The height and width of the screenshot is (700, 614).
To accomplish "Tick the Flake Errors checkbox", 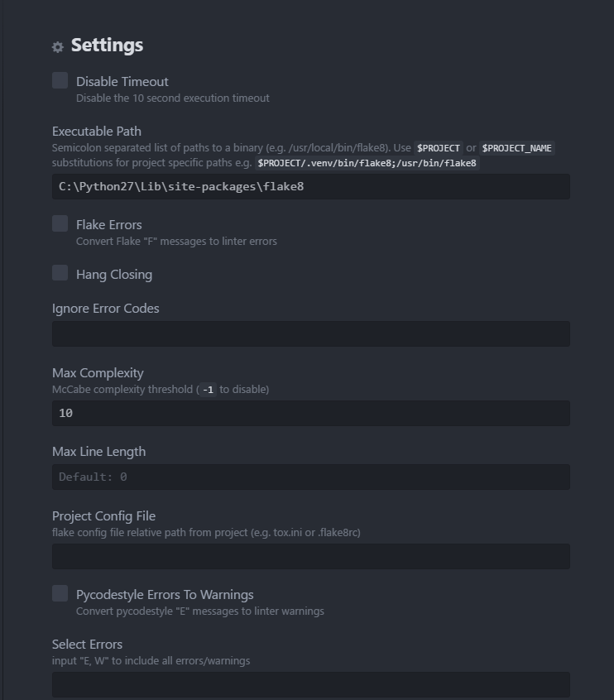I will (60, 223).
